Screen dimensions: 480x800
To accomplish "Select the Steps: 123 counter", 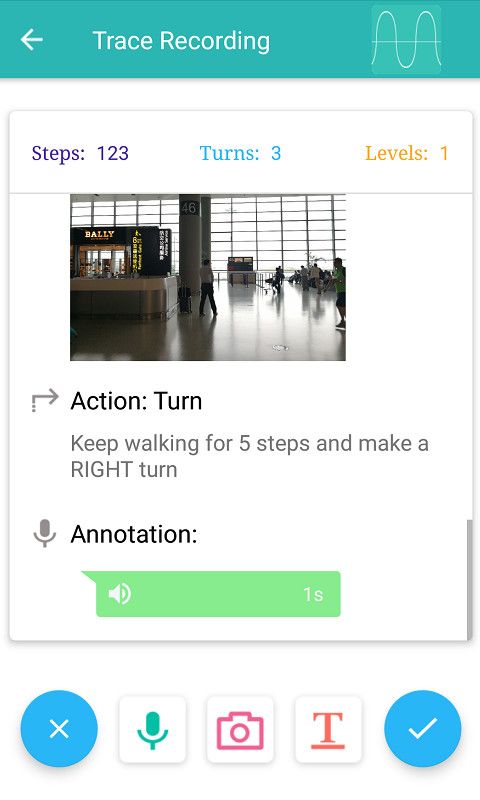I will pyautogui.click(x=80, y=153).
